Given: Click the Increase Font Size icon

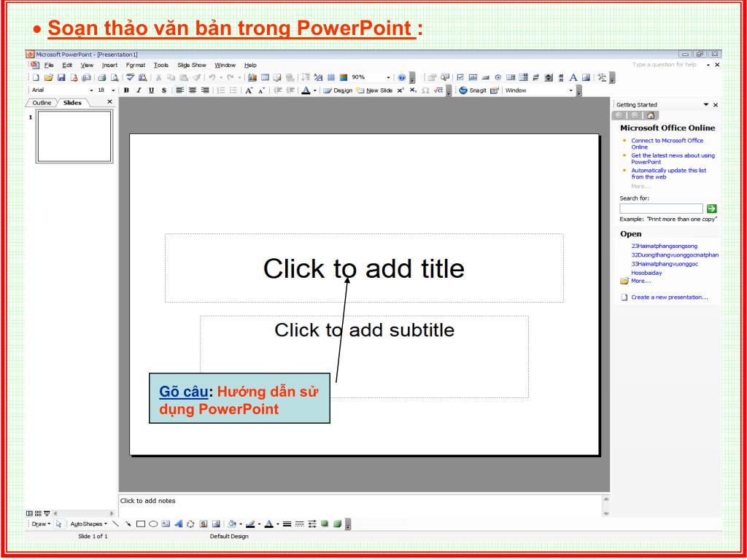Looking at the screenshot, I should tap(249, 90).
